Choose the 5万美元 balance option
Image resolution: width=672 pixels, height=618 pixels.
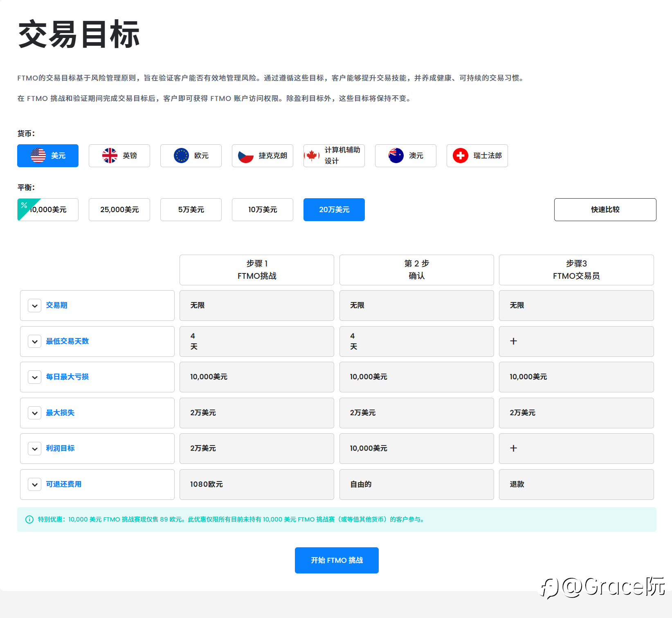pos(191,210)
